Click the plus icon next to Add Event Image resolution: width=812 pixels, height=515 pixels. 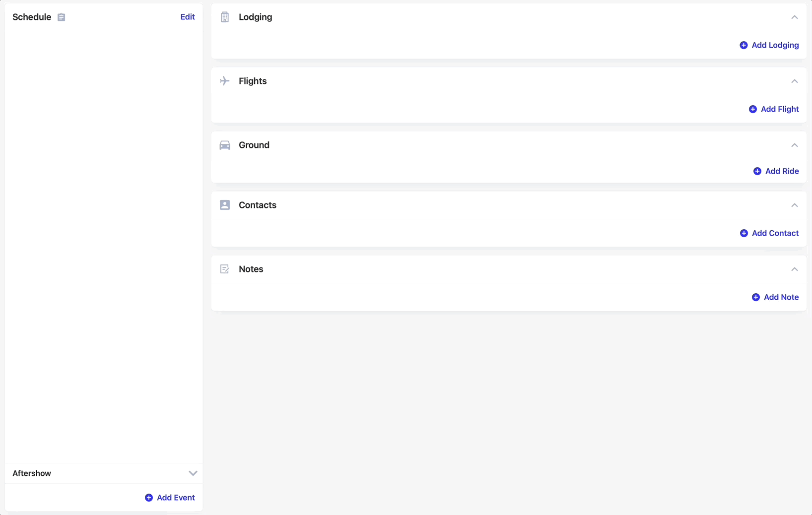(148, 497)
